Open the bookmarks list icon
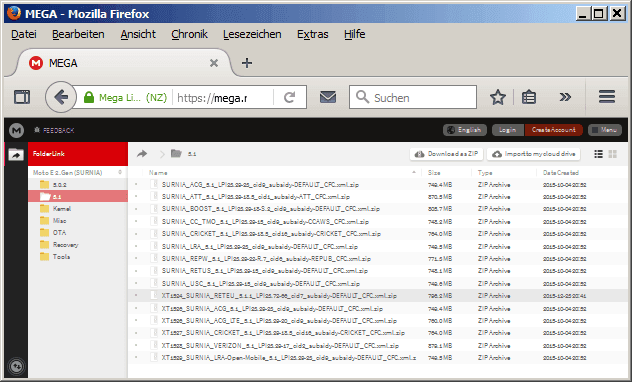This screenshot has width=632, height=382. 528,97
